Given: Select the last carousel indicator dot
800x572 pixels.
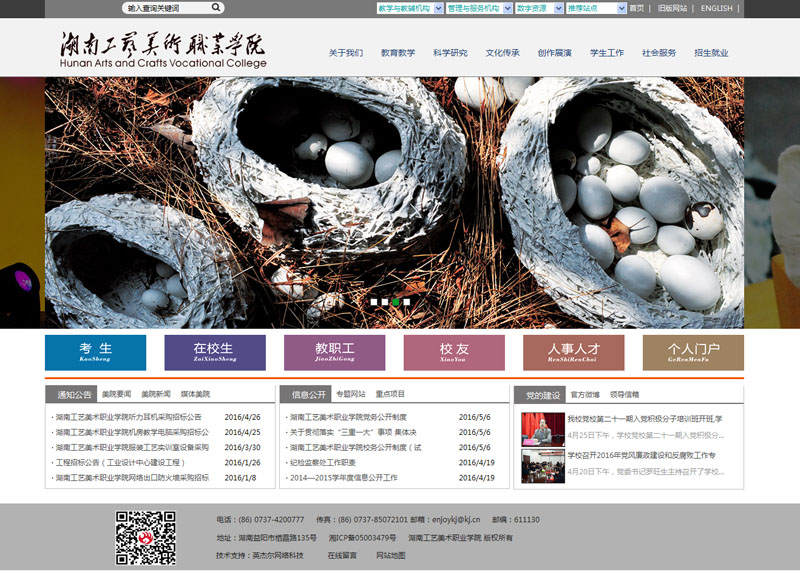Looking at the screenshot, I should [x=407, y=301].
